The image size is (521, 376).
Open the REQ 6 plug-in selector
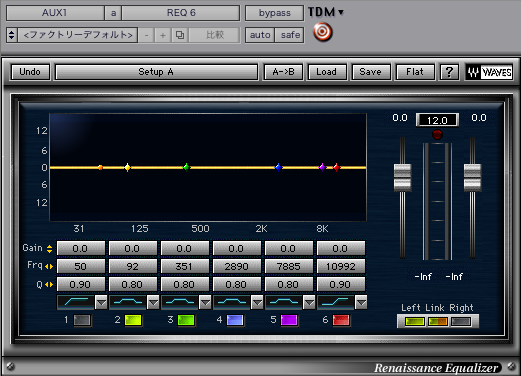point(181,13)
